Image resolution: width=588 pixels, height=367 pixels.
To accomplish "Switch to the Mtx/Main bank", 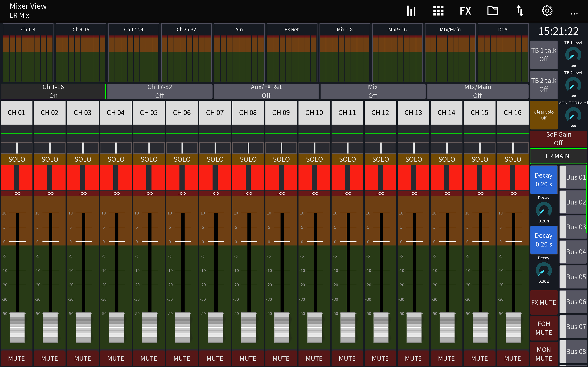I will [x=478, y=91].
